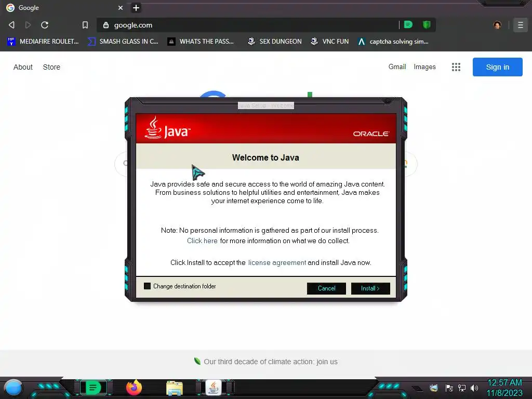The height and width of the screenshot is (399, 532).
Task: Open captcha solving sim... bookmark
Action: click(393, 42)
